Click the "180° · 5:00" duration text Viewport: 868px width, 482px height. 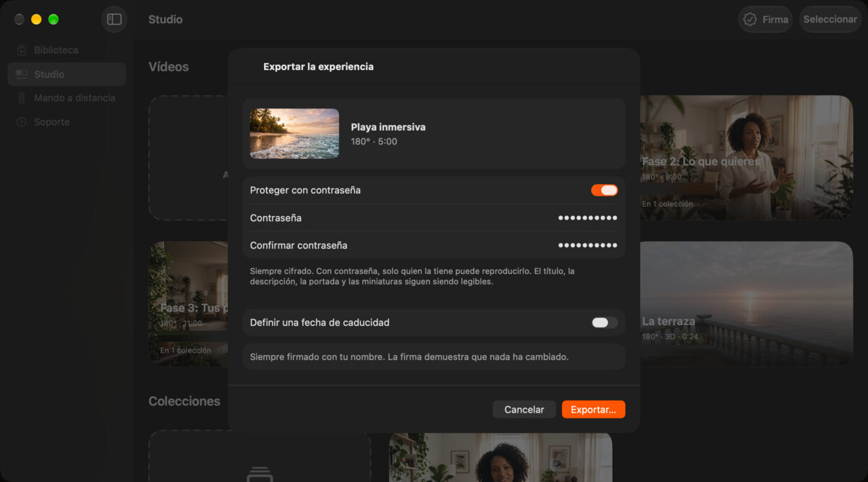pyautogui.click(x=374, y=142)
